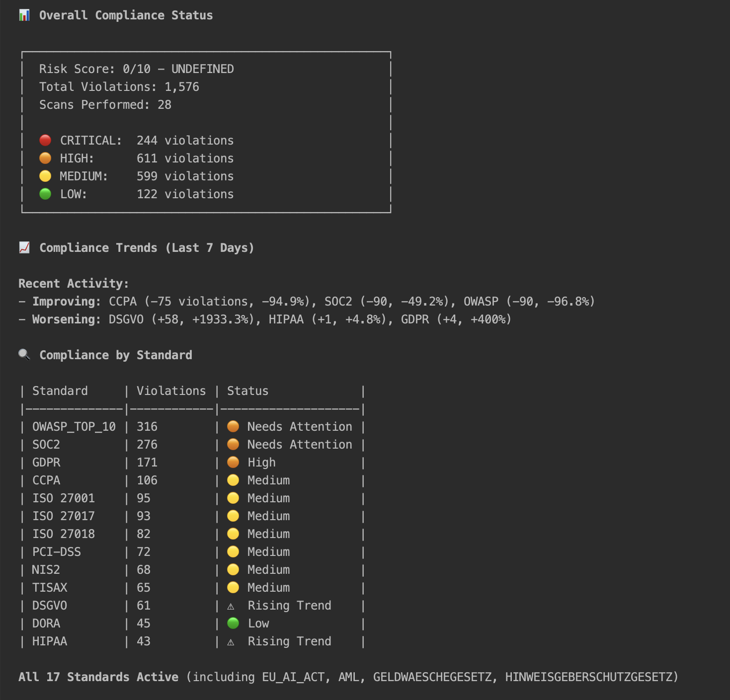730x700 pixels.
Task: Click 'OWASP (-90, -96.8%)' trend entry
Action: pos(529,302)
